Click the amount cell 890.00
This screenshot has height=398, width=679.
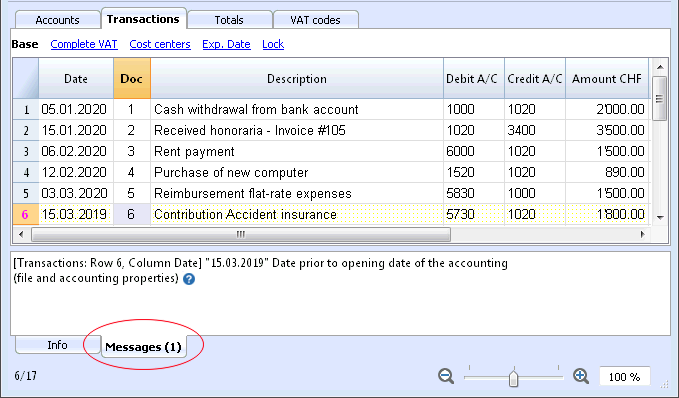point(607,172)
